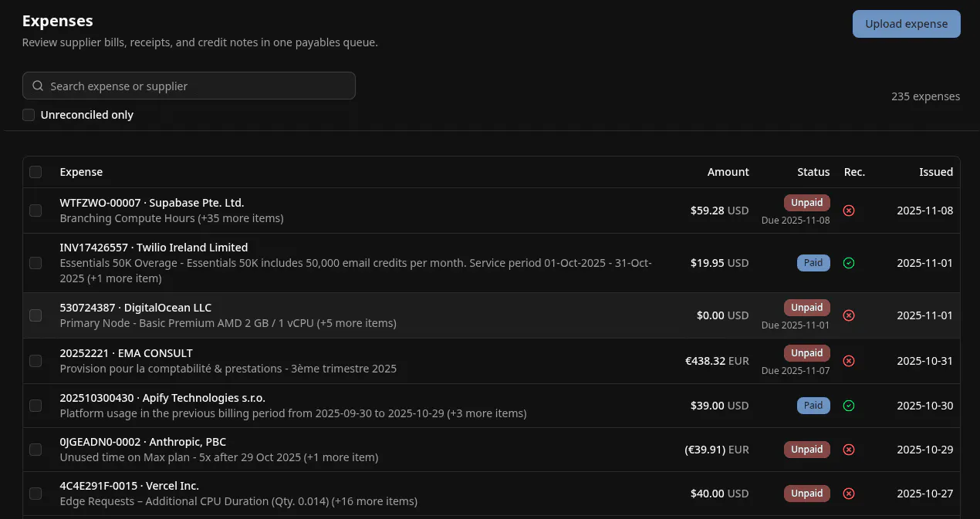The height and width of the screenshot is (519, 980).
Task: Click issued date 2025-10-30
Action: pos(924,406)
